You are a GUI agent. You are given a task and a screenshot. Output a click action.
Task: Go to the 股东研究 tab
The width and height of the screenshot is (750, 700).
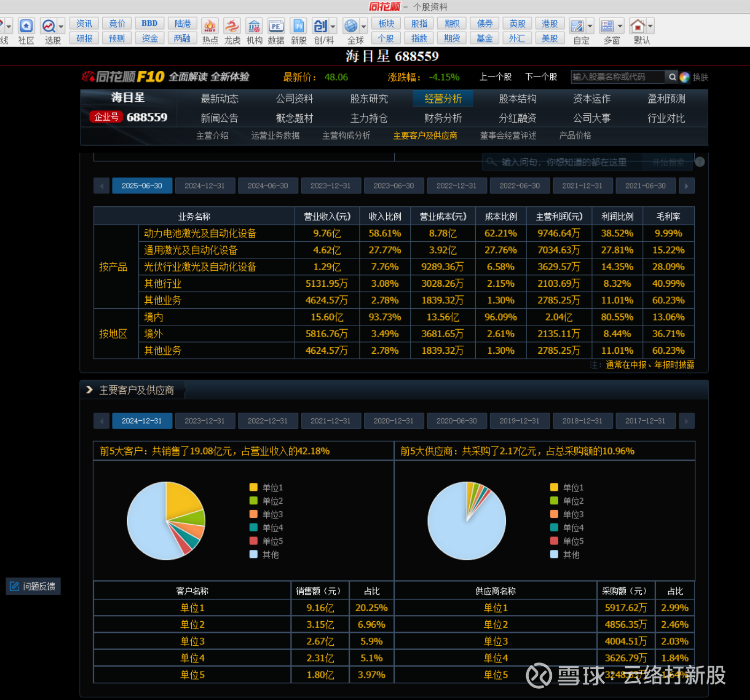369,99
